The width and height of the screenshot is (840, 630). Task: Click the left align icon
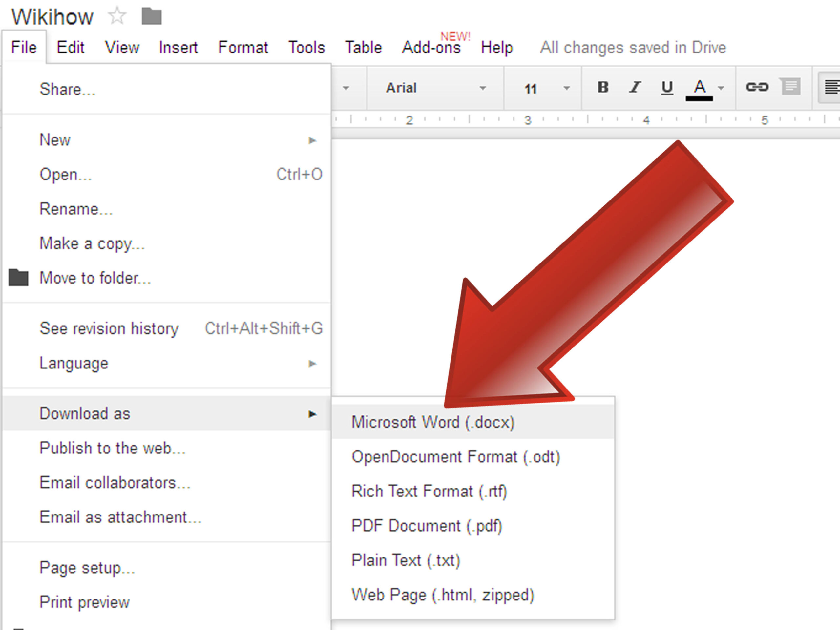click(830, 87)
